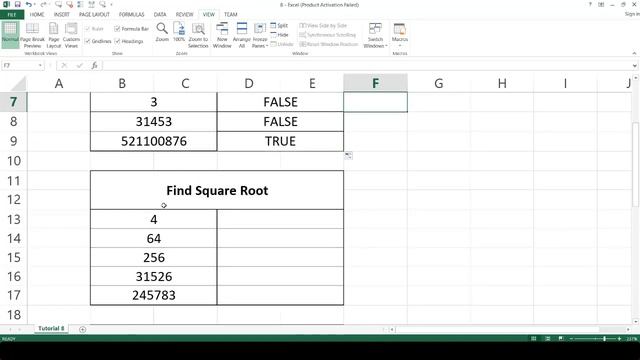
Task: Click the horizontal scrollbar track
Action: [x=509, y=329]
